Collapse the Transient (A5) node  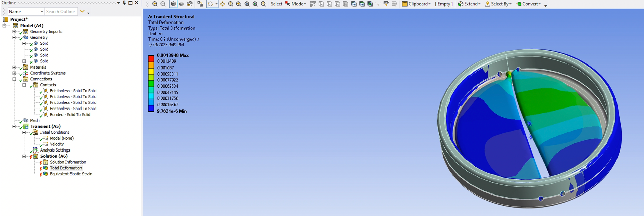tap(14, 126)
